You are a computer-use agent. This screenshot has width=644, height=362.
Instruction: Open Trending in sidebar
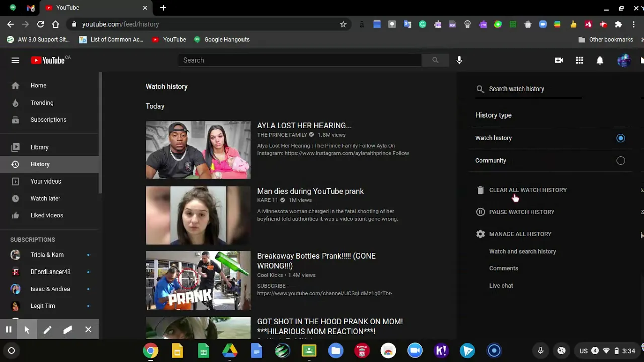[49, 103]
